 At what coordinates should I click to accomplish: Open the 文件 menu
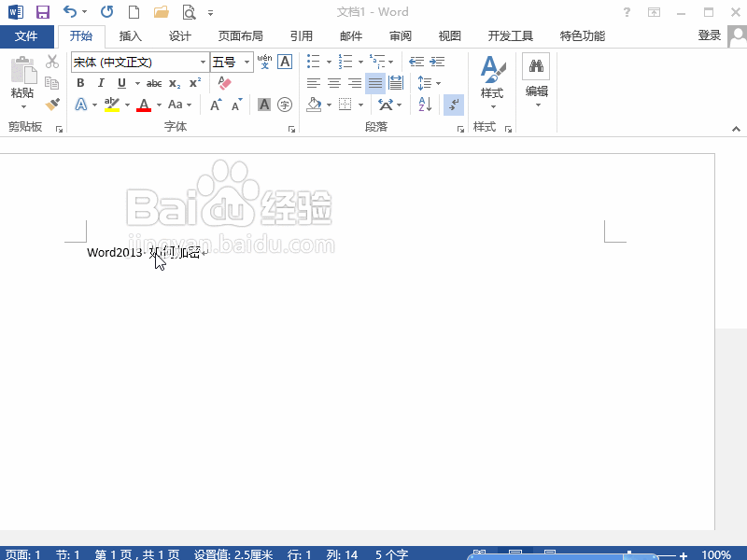[x=26, y=36]
